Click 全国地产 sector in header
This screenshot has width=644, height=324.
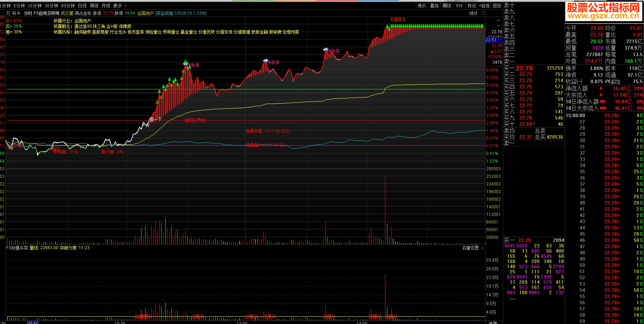[145, 13]
